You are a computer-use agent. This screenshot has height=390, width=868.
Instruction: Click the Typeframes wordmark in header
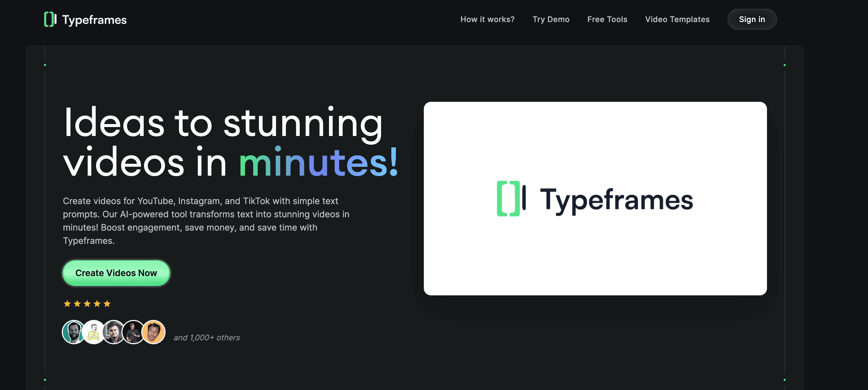pyautogui.click(x=94, y=20)
